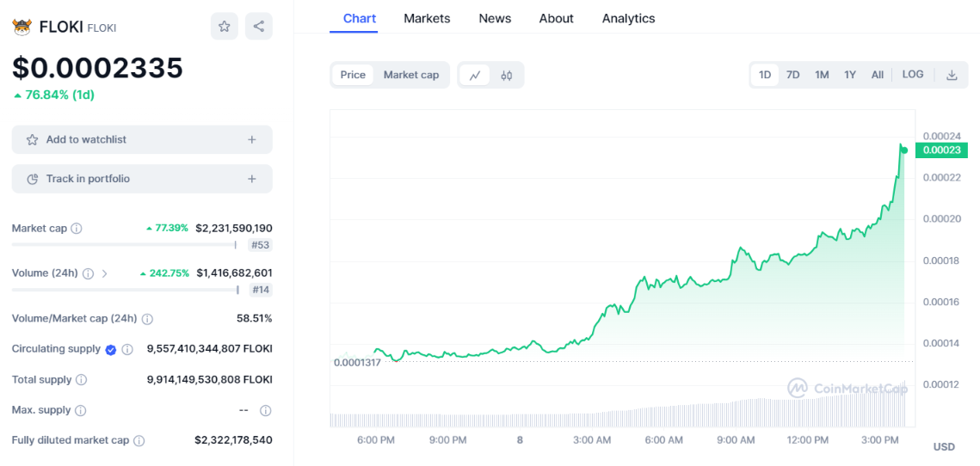Expand Add to watlist plus options

[251, 139]
